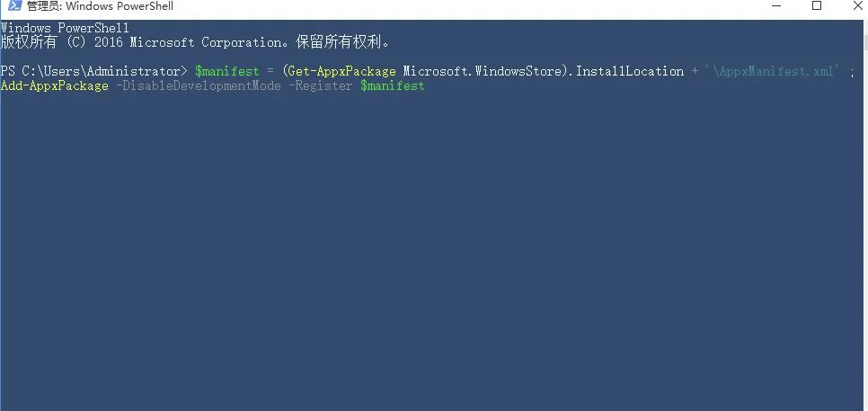Open the PowerShell title bar system icon
The image size is (868, 411).
pyautogui.click(x=14, y=6)
